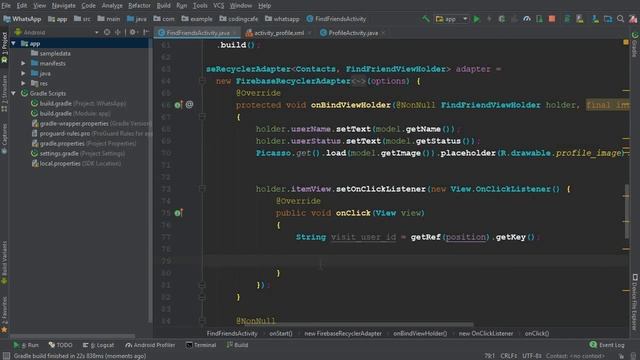Screen dimensions: 640x360
Task: Select the codingcafe breadcrumb in navigation bar
Action: click(239, 19)
